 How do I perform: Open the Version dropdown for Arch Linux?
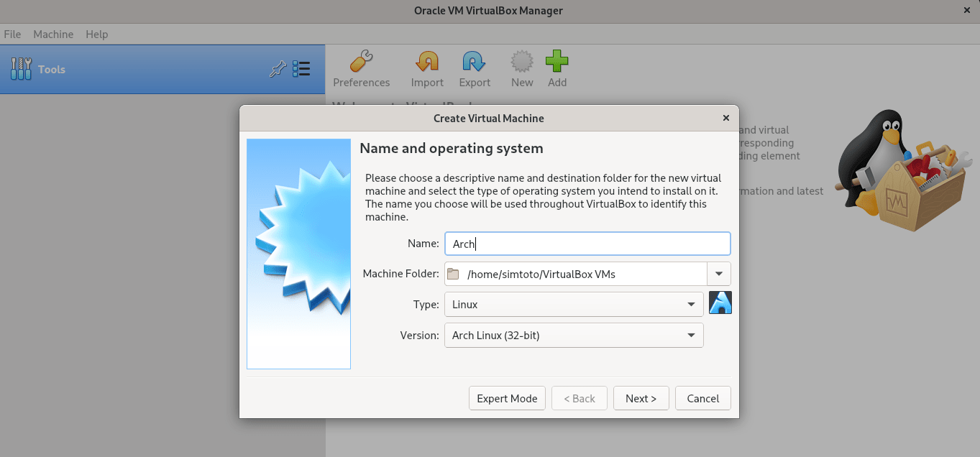(574, 336)
